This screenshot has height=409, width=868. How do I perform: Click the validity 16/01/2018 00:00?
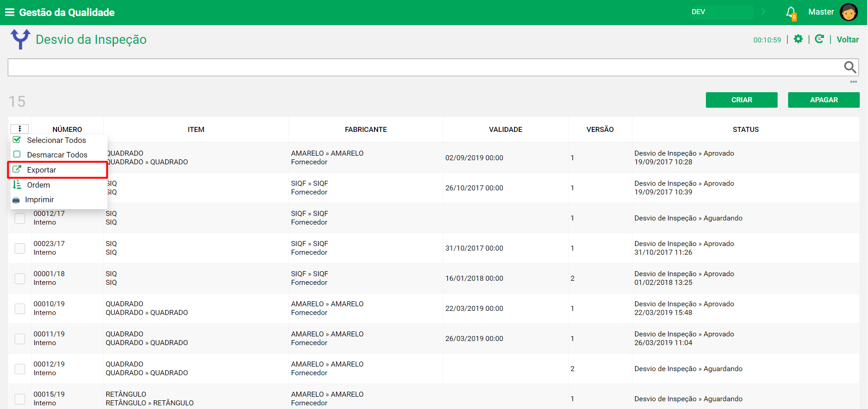474,278
